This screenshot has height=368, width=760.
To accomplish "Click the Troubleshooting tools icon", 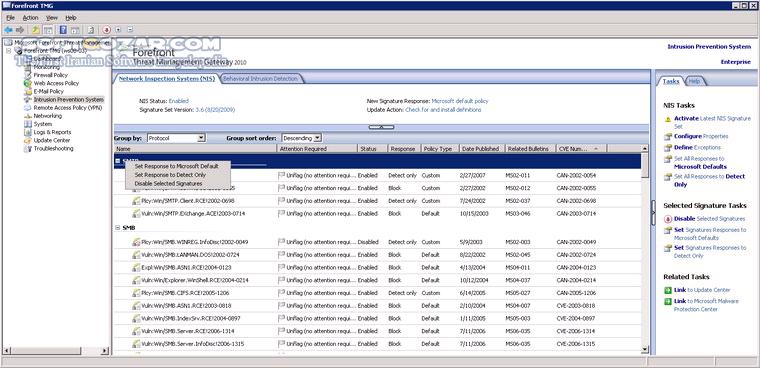I will pyautogui.click(x=28, y=149).
